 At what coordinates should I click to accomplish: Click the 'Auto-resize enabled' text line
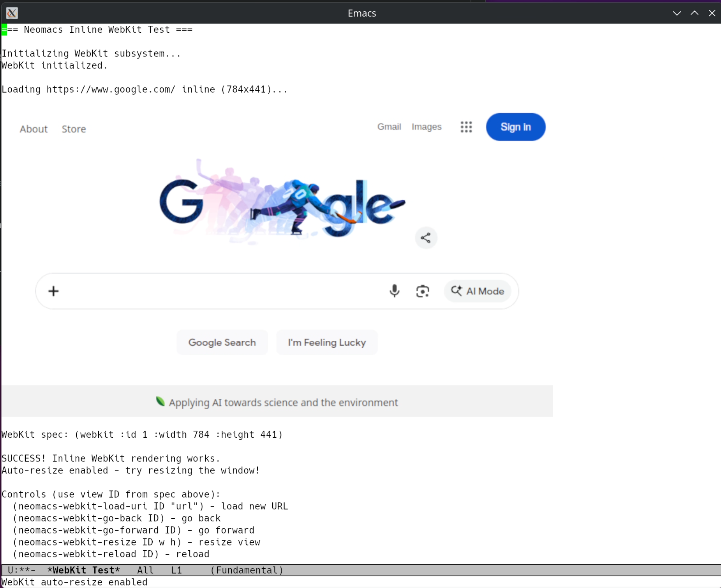click(130, 470)
